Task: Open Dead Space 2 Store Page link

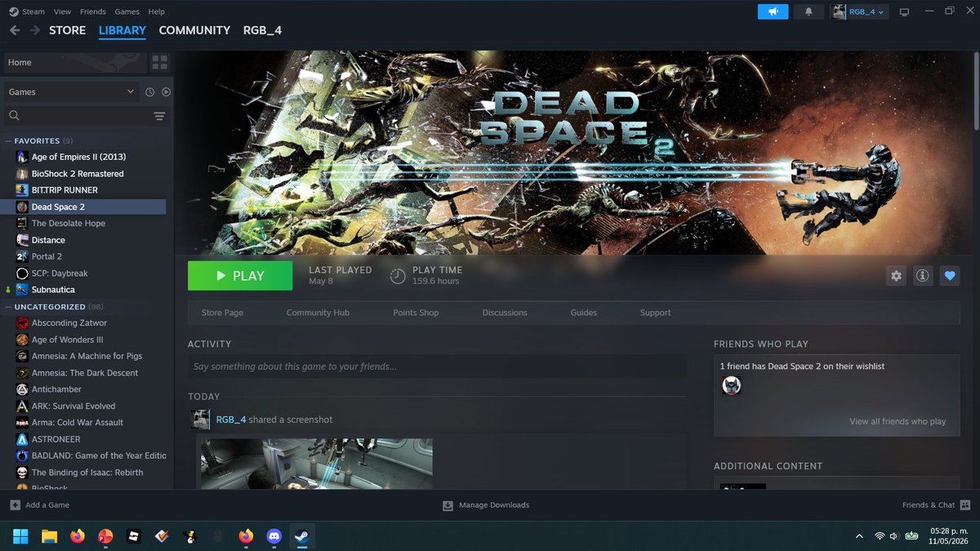Action: pos(222,313)
